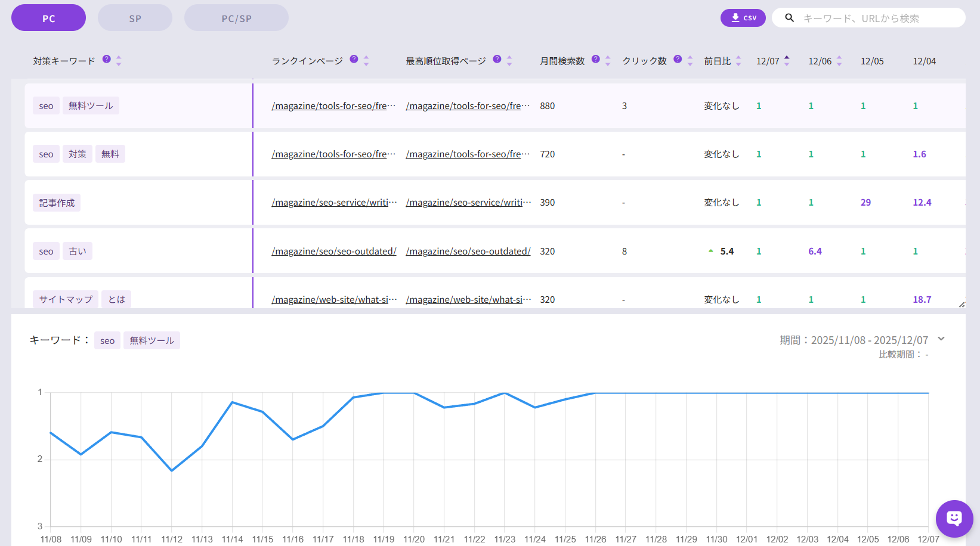Toggle sort on 12/06 column
The image size is (980, 546).
(839, 61)
